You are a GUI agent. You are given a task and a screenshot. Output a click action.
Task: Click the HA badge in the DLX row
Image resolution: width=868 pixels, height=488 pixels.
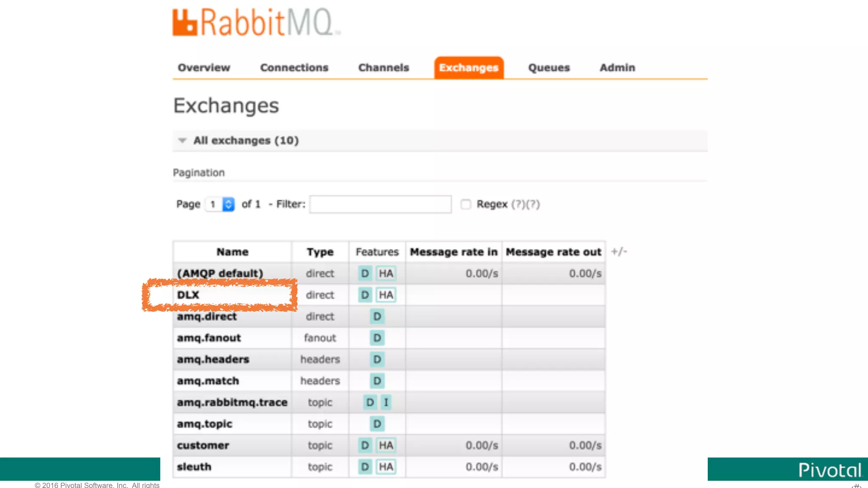(386, 295)
